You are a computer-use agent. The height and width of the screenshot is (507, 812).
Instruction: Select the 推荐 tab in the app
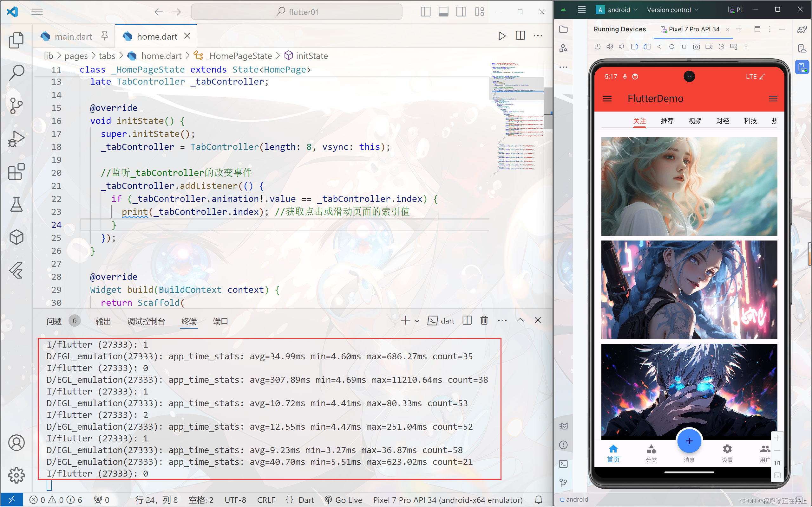667,121
